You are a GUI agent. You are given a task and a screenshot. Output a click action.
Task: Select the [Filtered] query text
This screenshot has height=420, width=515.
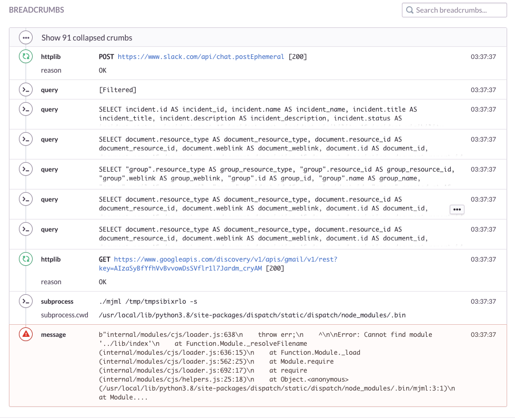coord(118,89)
